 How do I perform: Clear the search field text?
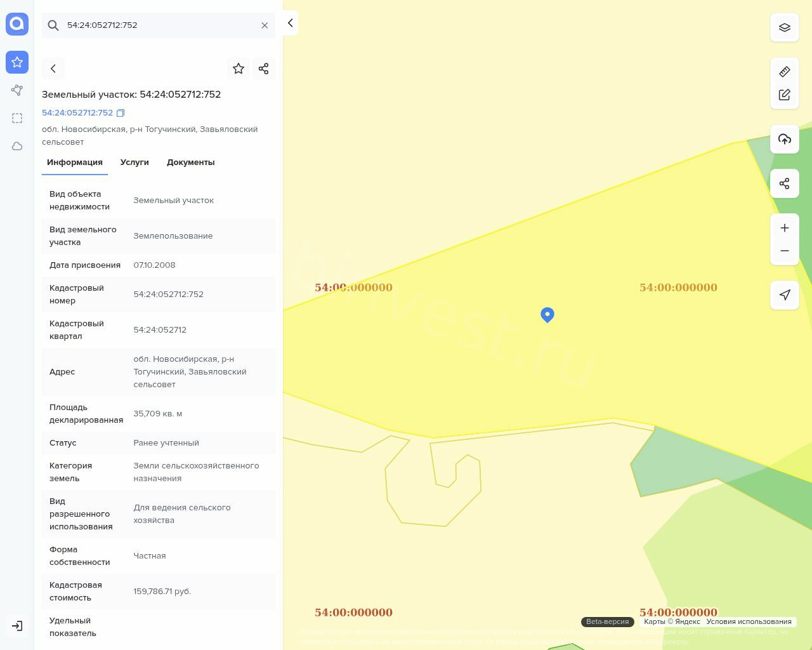(x=265, y=25)
